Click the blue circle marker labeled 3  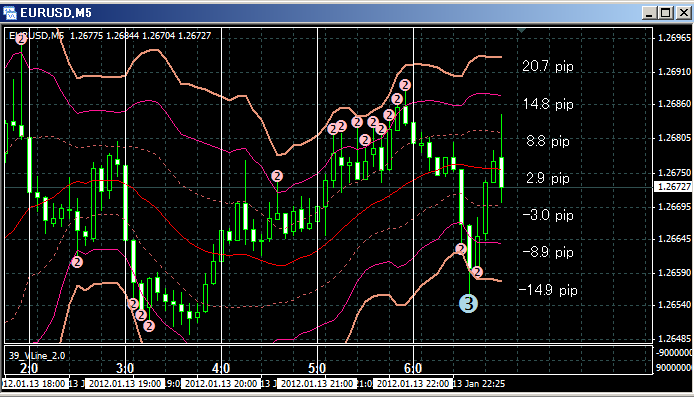(x=468, y=304)
